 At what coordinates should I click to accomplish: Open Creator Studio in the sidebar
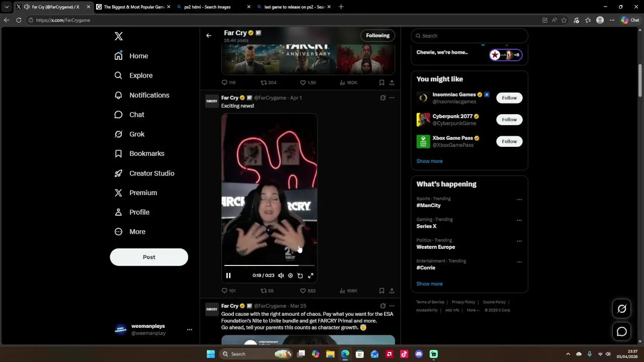point(144,173)
